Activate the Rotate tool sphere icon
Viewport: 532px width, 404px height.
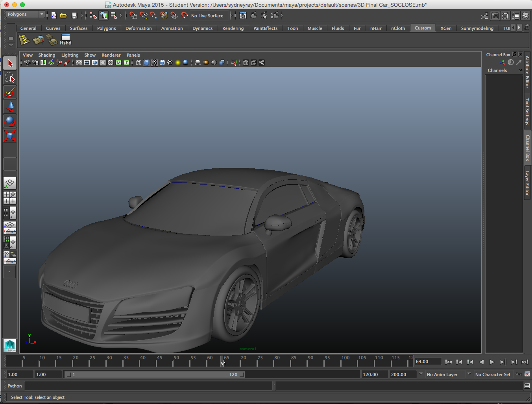click(x=10, y=121)
